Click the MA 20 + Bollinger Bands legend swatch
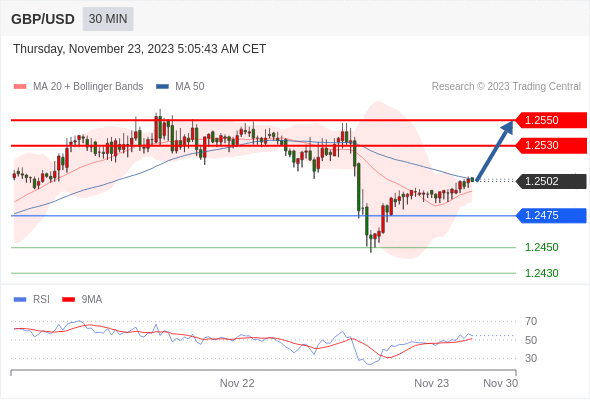The image size is (590, 400). tap(20, 87)
